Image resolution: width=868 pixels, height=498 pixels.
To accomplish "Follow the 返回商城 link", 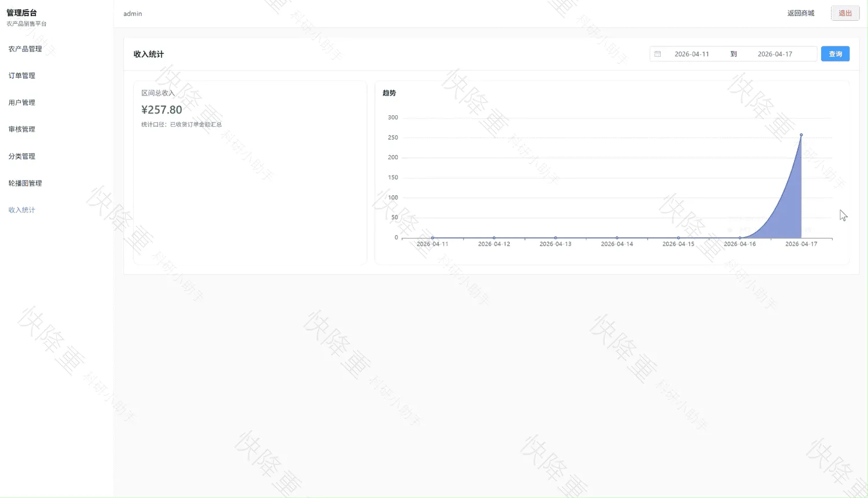I will (800, 13).
